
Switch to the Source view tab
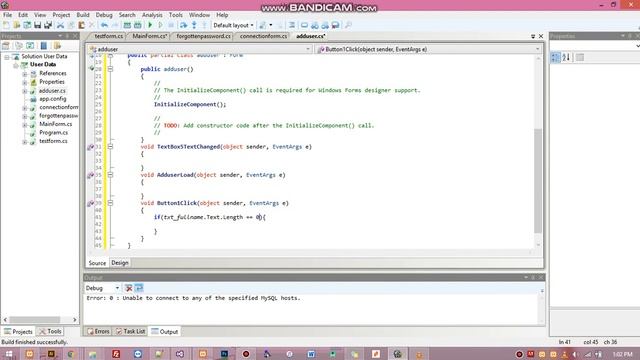(x=97, y=263)
